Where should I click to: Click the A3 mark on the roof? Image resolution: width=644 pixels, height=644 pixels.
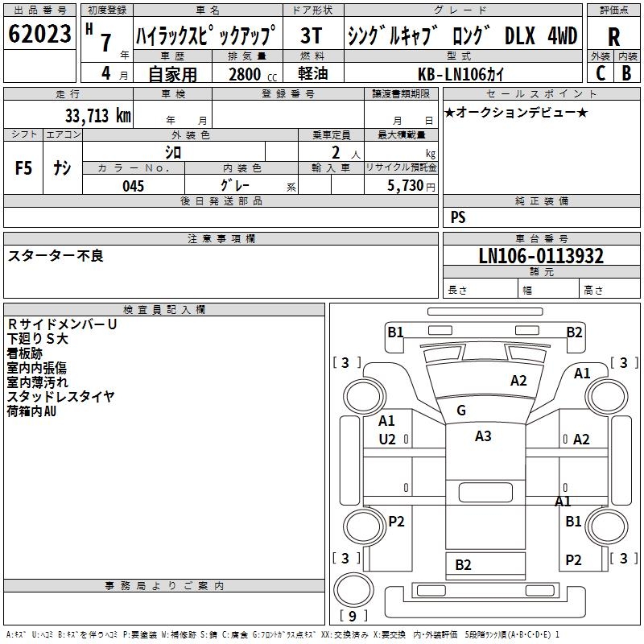point(483,436)
